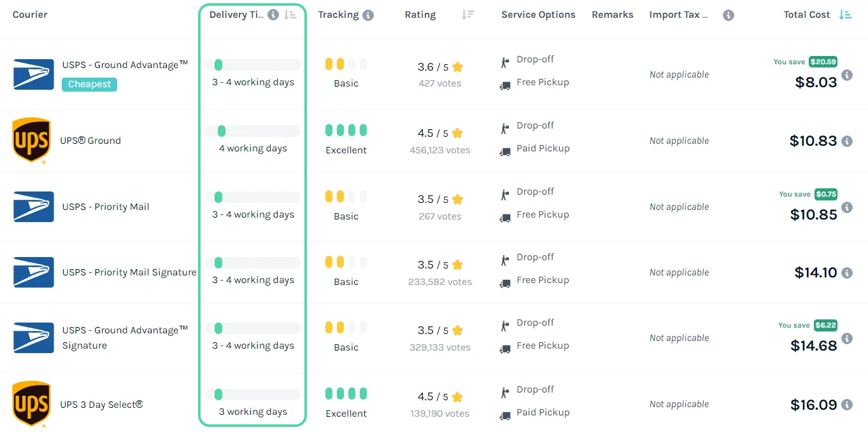Click Paid Pickup text for UPS 3 Day Select

click(x=543, y=412)
